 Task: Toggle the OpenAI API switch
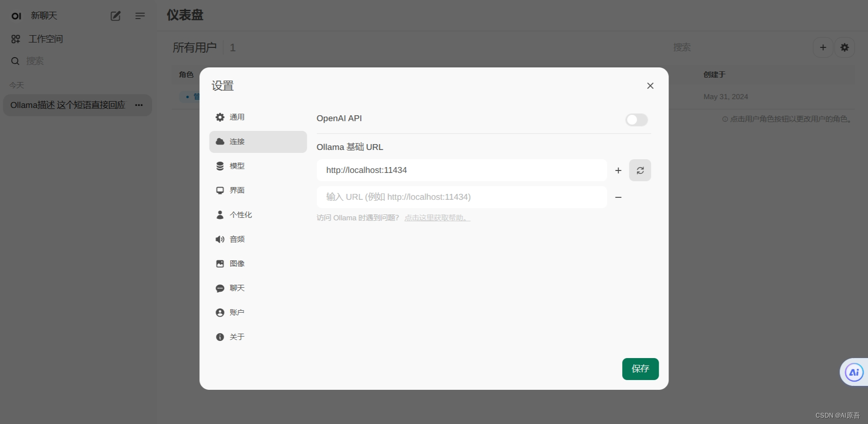tap(636, 120)
